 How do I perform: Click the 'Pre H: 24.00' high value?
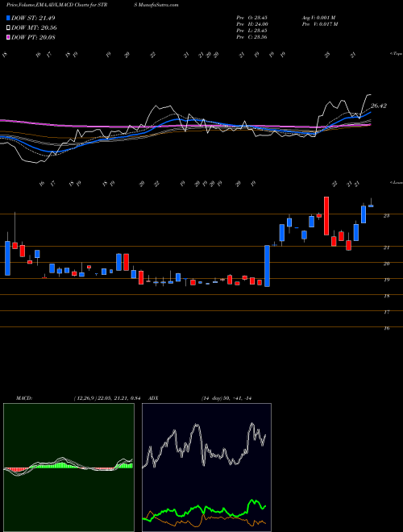pos(252,24)
